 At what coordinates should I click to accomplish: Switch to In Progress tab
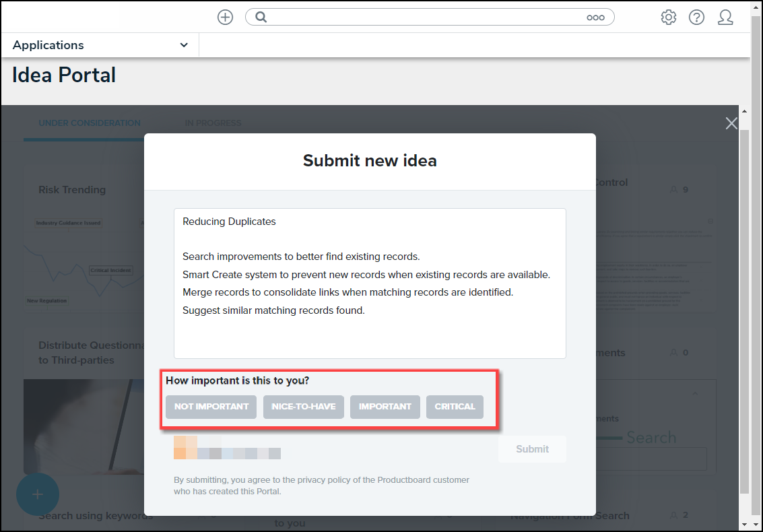point(213,123)
